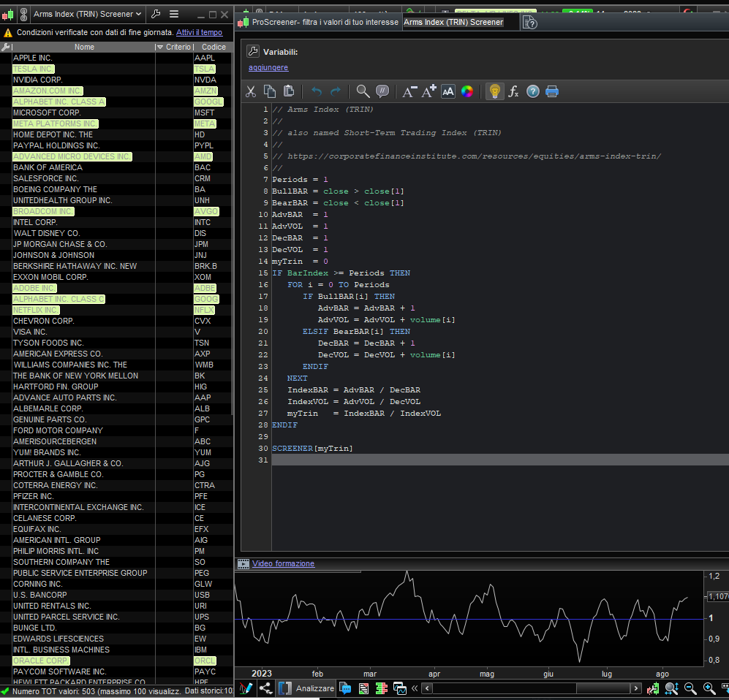
Task: Click the Cut scissors icon in editor toolbar
Action: pyautogui.click(x=251, y=91)
